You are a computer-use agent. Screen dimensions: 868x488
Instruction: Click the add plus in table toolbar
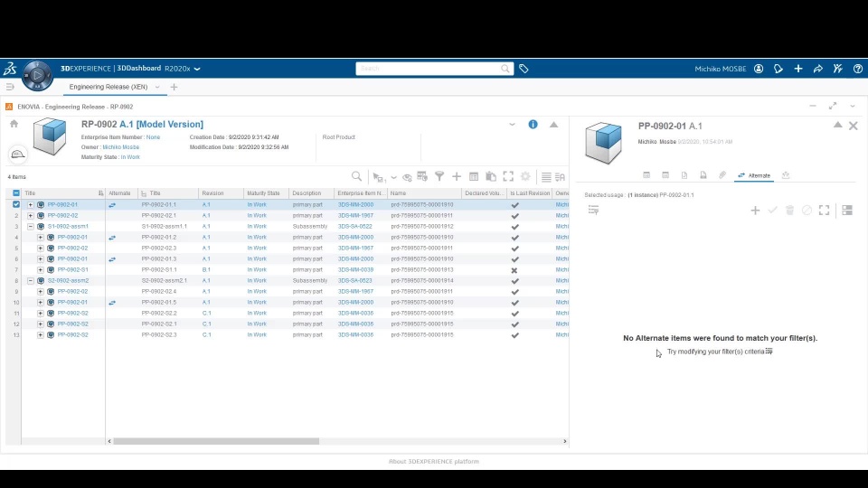(457, 176)
